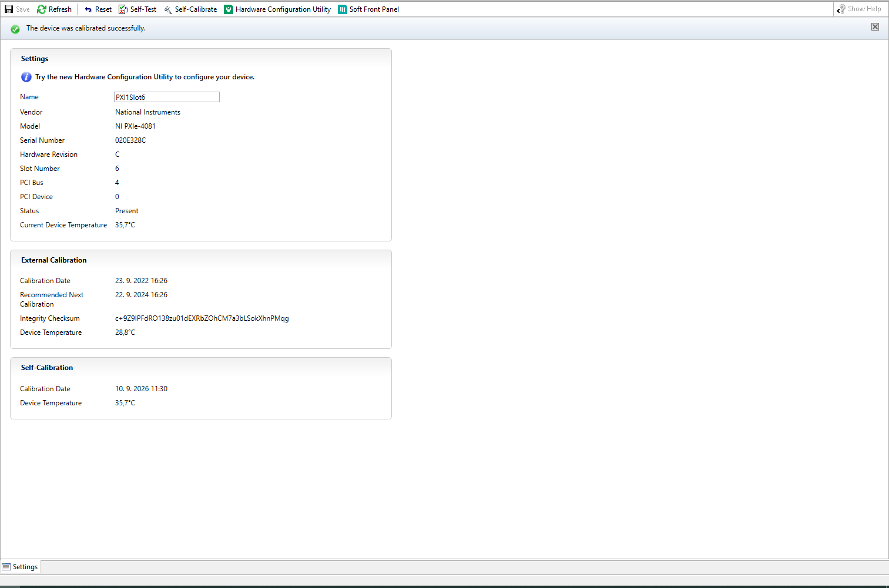The width and height of the screenshot is (889, 588).
Task: Select the model text NI PXIe-4081
Action: pos(135,126)
